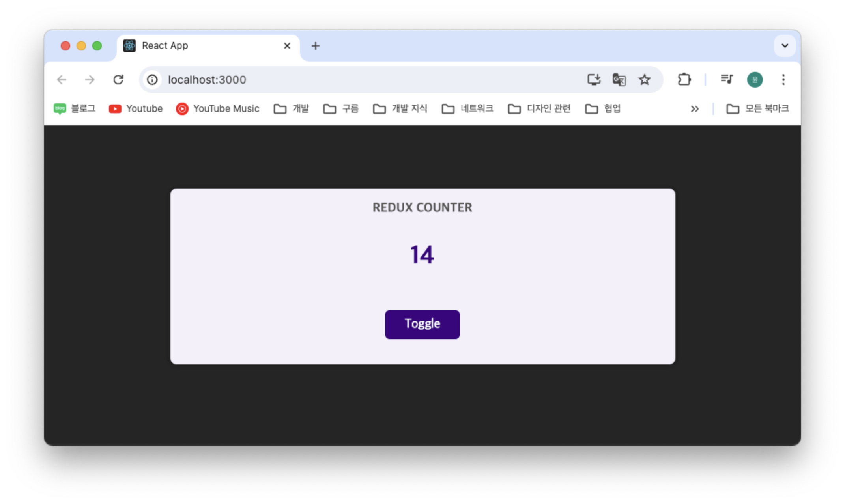The width and height of the screenshot is (845, 504).
Task: Select the React App tab
Action: pos(197,46)
